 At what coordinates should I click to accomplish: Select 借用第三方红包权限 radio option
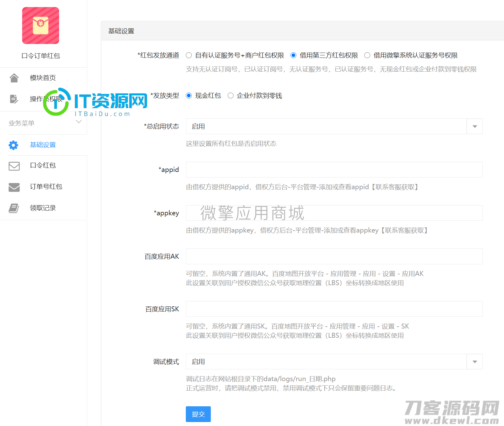[x=294, y=55]
